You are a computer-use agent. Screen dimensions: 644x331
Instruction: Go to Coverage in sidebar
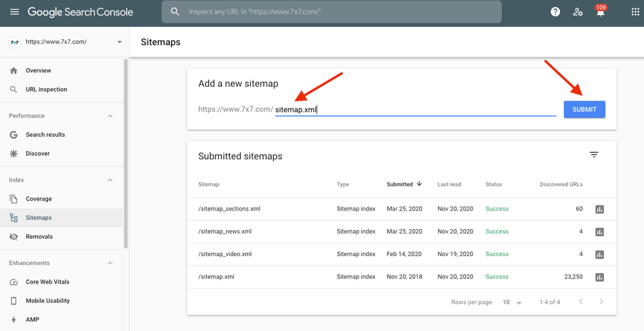tap(39, 199)
